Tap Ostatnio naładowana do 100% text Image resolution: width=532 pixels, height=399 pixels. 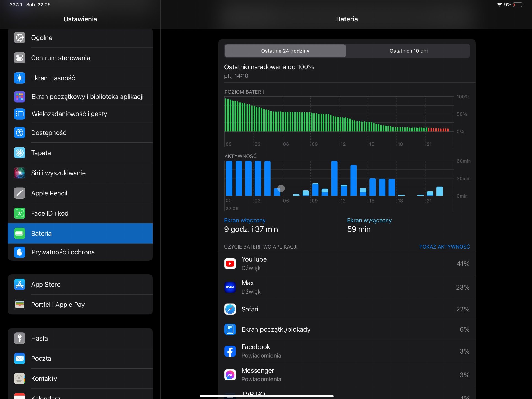tap(269, 67)
